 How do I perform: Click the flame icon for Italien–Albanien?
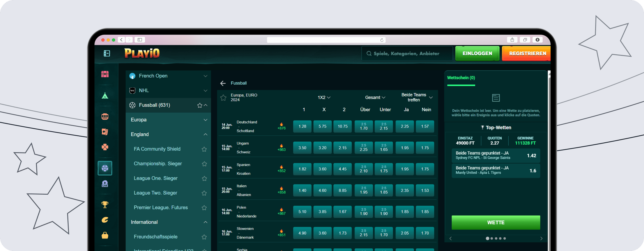click(x=281, y=189)
